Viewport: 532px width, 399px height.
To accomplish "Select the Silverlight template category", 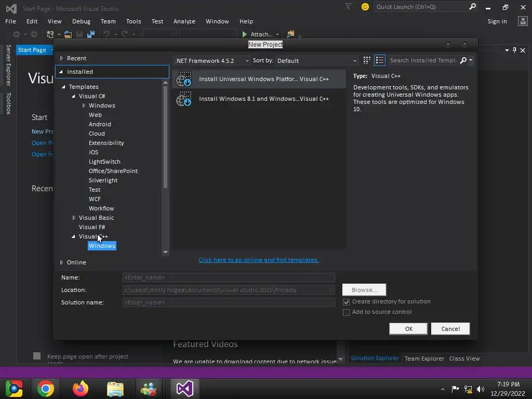I will click(x=103, y=180).
